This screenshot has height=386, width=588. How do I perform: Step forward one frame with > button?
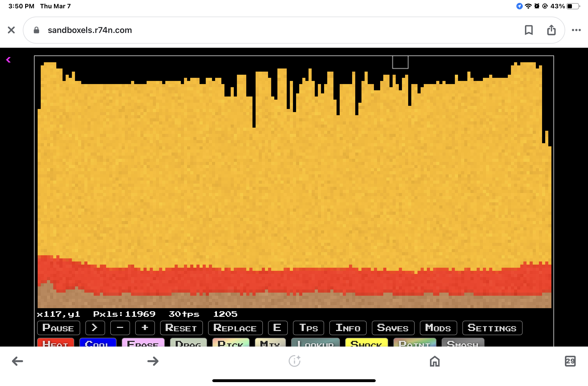(x=95, y=328)
